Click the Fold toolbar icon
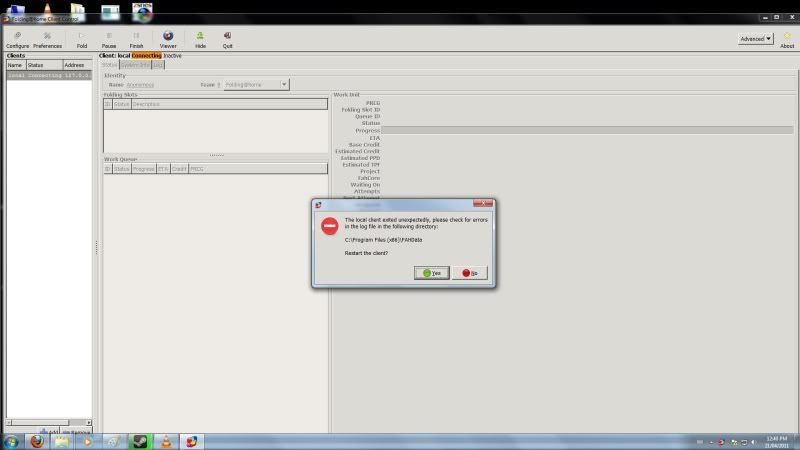This screenshot has width=800, height=450. click(82, 39)
